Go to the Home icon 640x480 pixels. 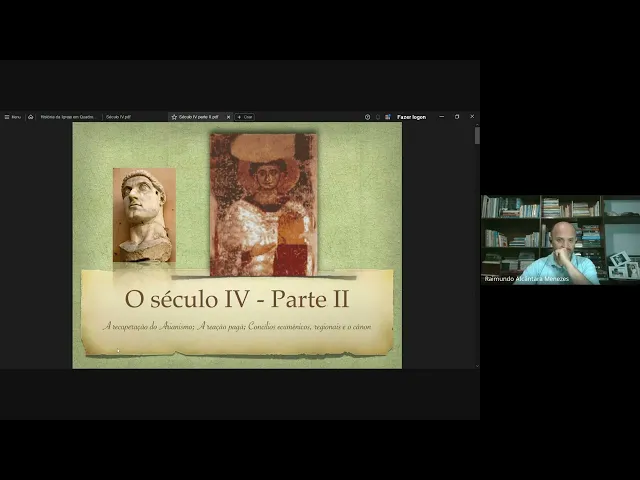31,117
